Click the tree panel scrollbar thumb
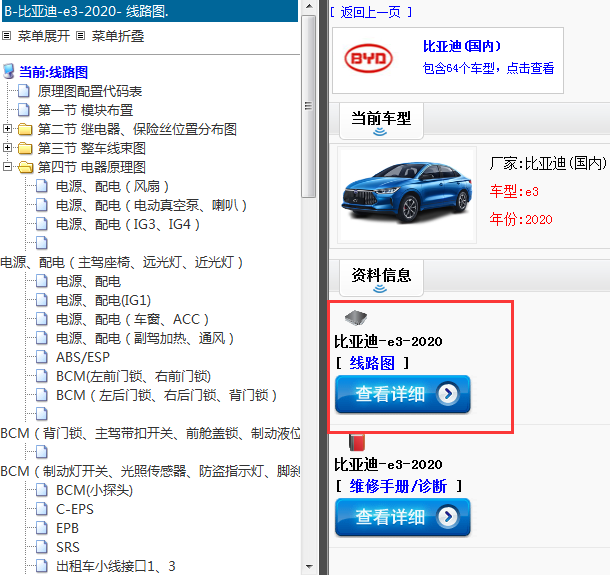 tap(309, 106)
